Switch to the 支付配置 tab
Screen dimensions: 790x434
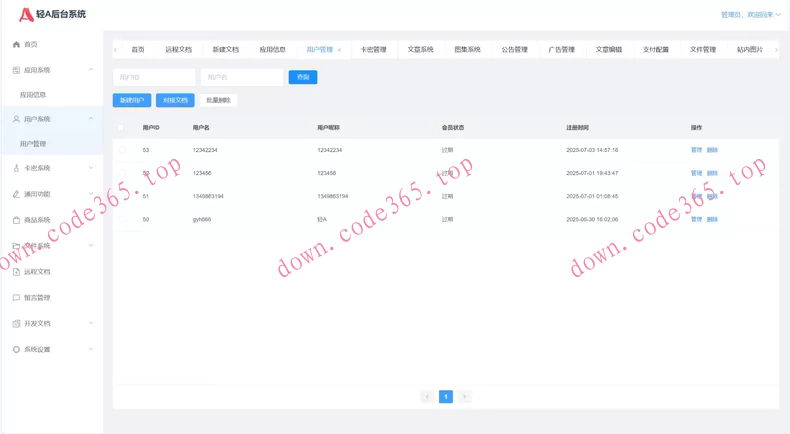pos(656,49)
